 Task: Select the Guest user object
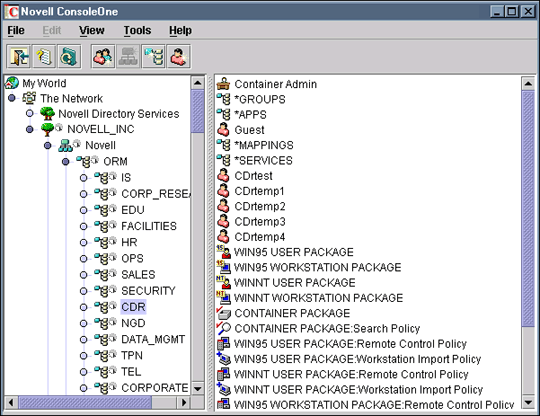tap(249, 130)
